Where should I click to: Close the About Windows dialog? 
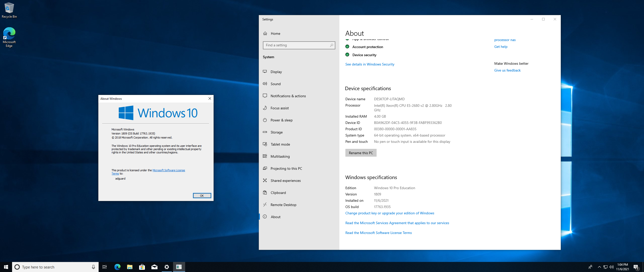[x=210, y=99]
